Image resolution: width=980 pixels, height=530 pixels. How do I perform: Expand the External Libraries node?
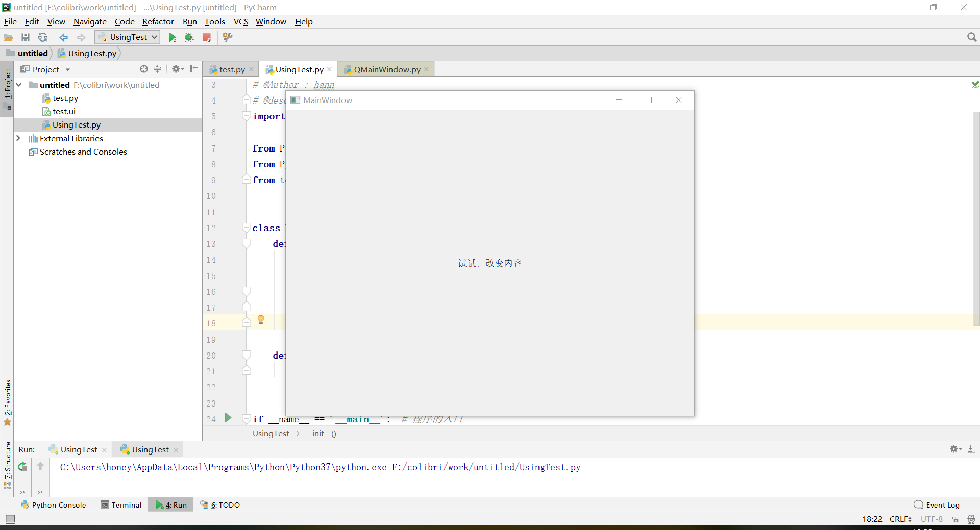coord(19,138)
